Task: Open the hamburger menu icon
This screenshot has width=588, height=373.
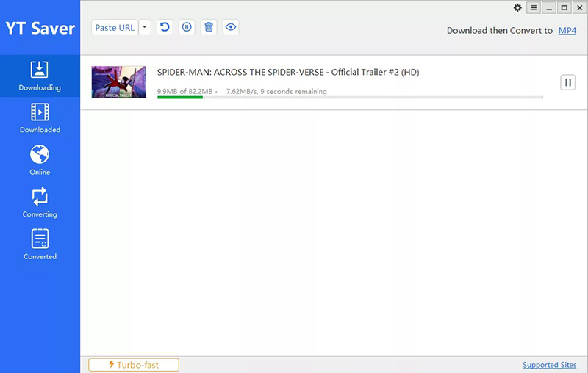Action: [533, 8]
